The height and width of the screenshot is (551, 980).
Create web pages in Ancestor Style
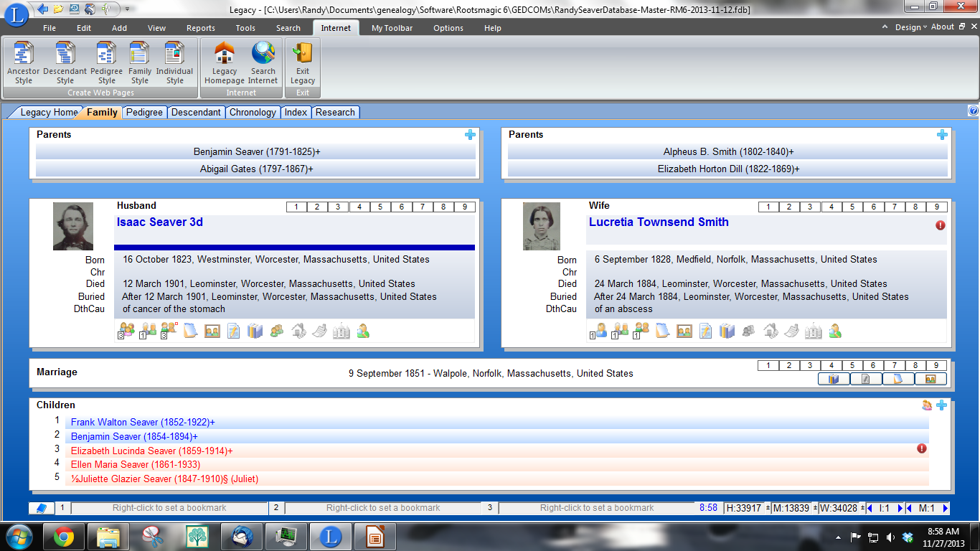point(24,63)
